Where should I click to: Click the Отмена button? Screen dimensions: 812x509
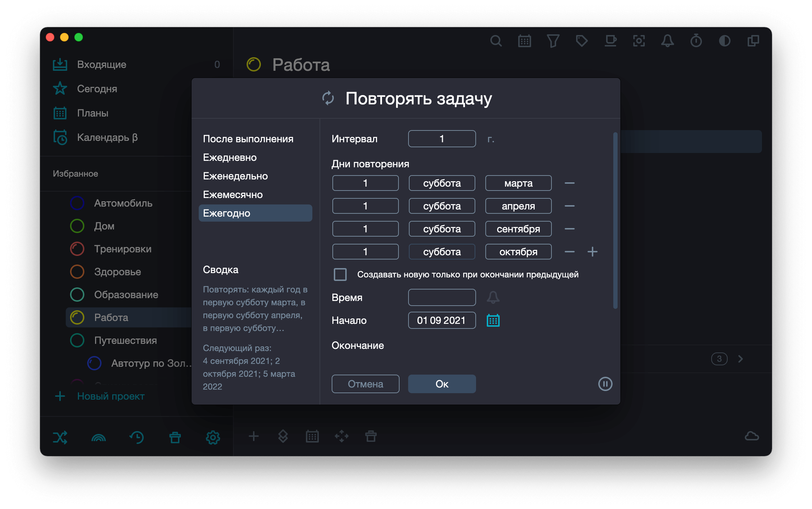coord(365,384)
